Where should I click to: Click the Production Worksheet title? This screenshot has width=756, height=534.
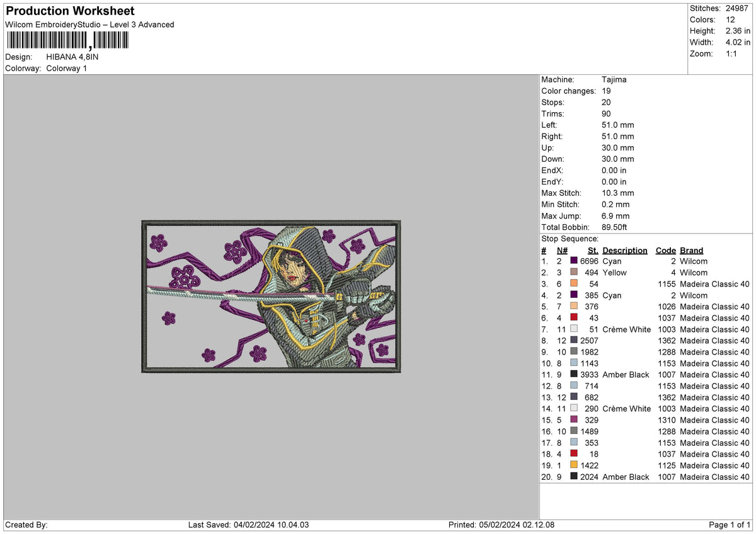click(70, 11)
